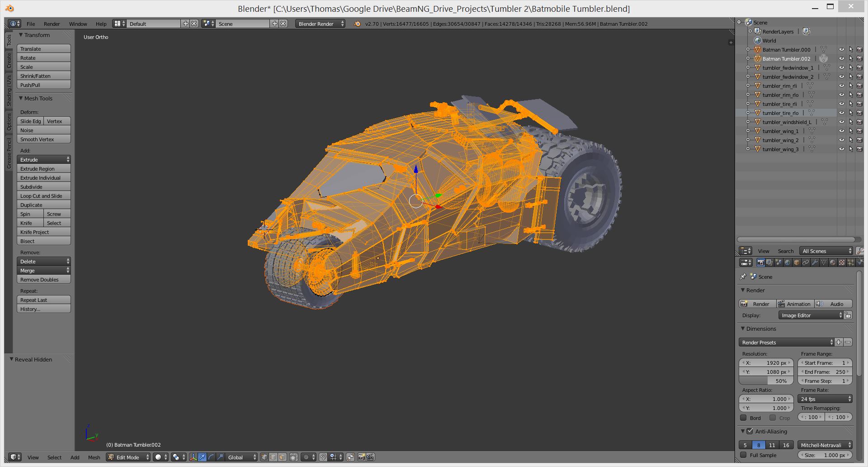Click the Animation render button
This screenshot has width=868, height=467.
coord(795,304)
